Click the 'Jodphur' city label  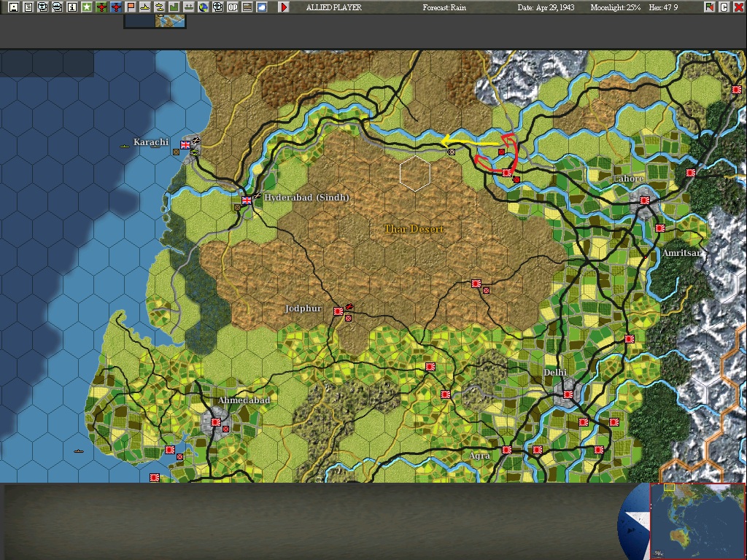click(303, 308)
